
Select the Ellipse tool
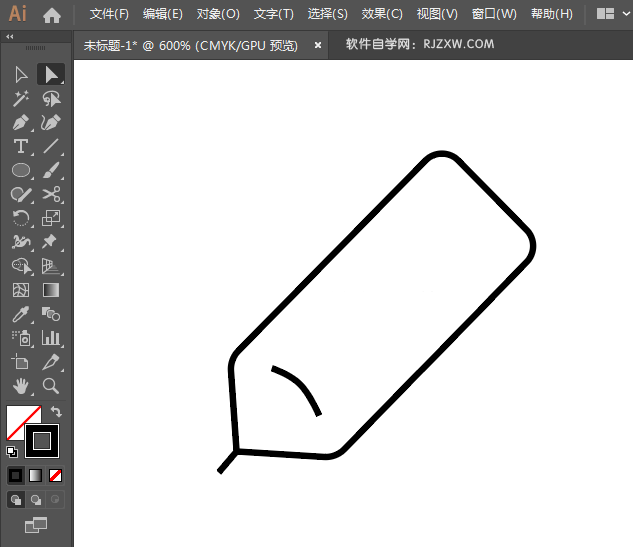[21, 170]
